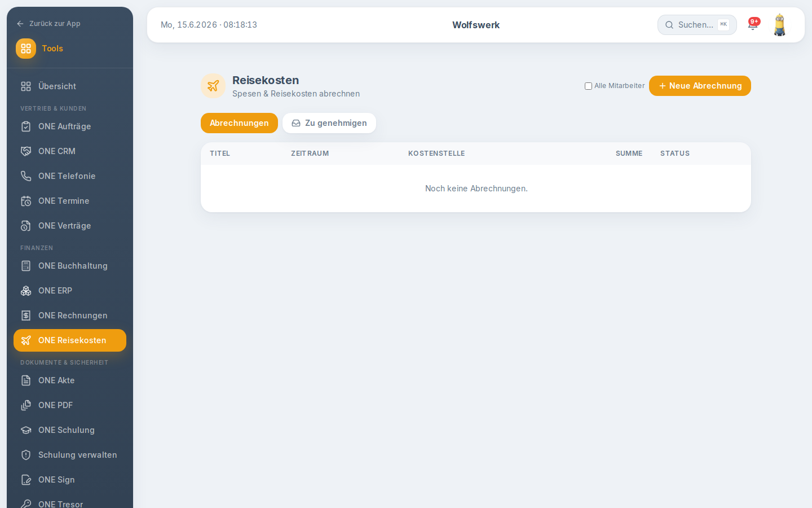Click the ONE Akte file icon
812x508 pixels.
coord(26,380)
